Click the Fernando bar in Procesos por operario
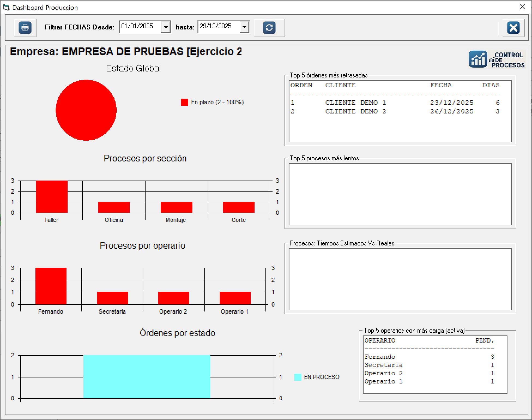The image size is (532, 420). click(x=51, y=286)
